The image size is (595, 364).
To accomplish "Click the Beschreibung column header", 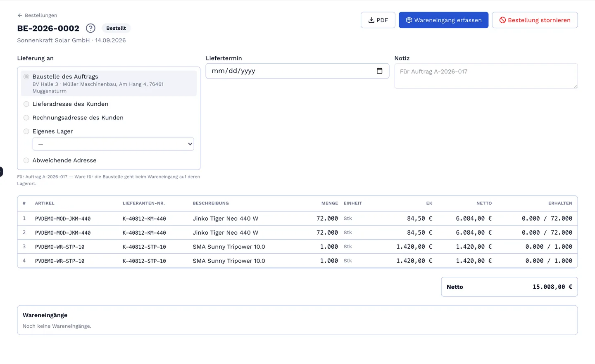I will (x=211, y=203).
